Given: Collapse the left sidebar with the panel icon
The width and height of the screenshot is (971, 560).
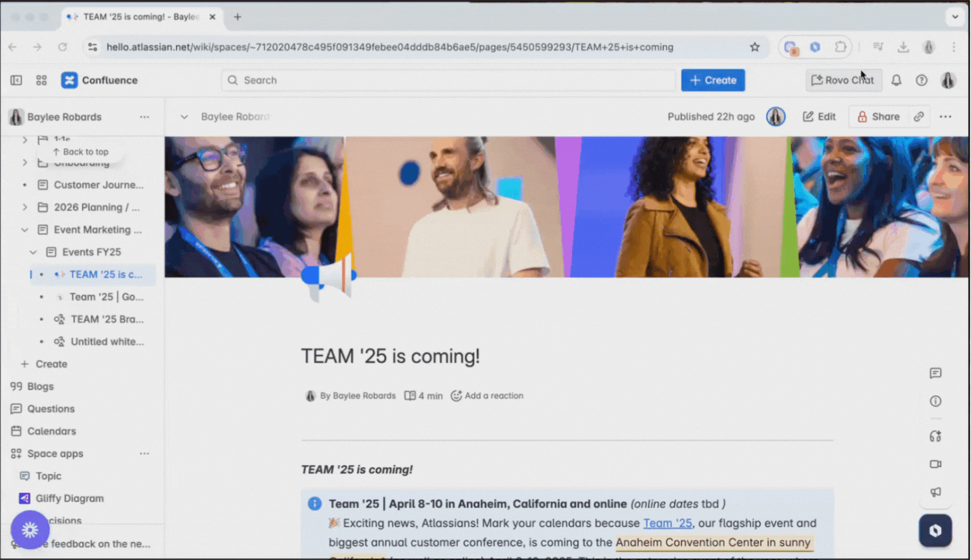Looking at the screenshot, I should pyautogui.click(x=16, y=80).
